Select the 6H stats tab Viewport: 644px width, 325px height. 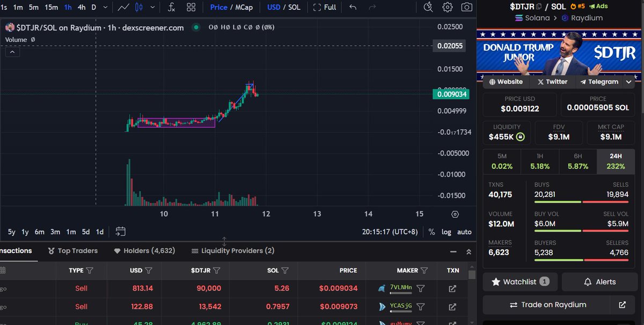(578, 161)
